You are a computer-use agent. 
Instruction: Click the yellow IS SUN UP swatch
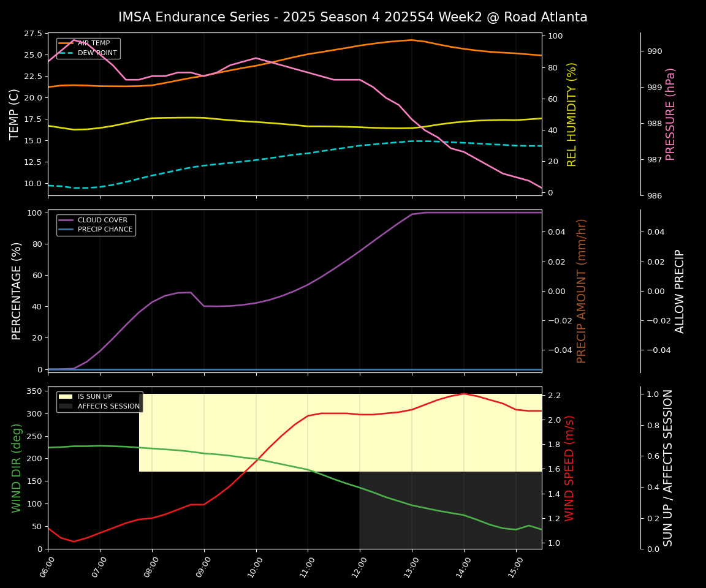coord(66,397)
